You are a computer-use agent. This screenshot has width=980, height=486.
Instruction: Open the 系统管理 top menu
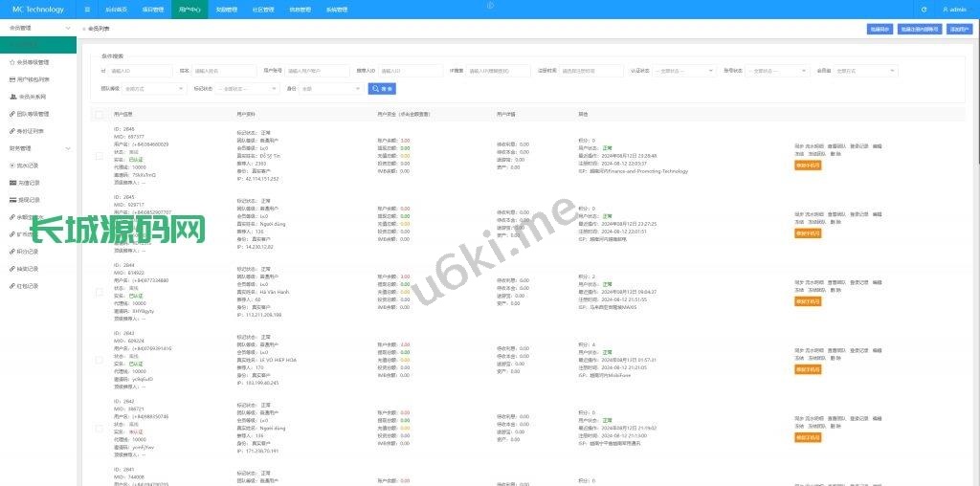[x=337, y=10]
